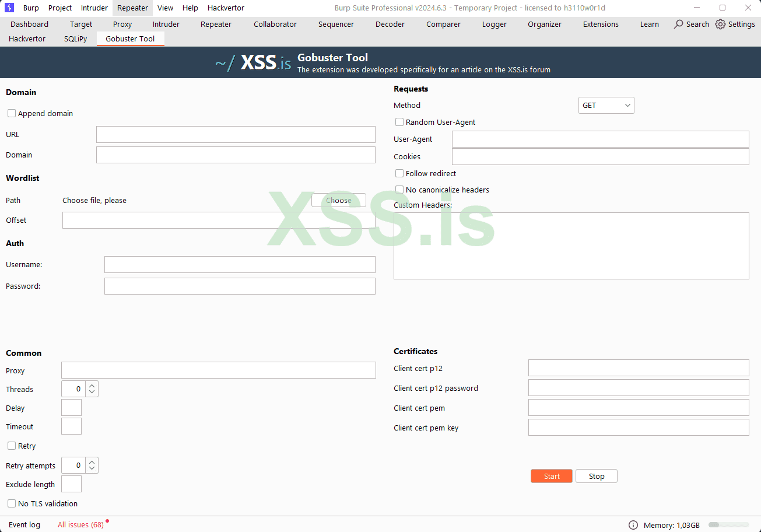Open Search via magnifier icon

click(679, 24)
